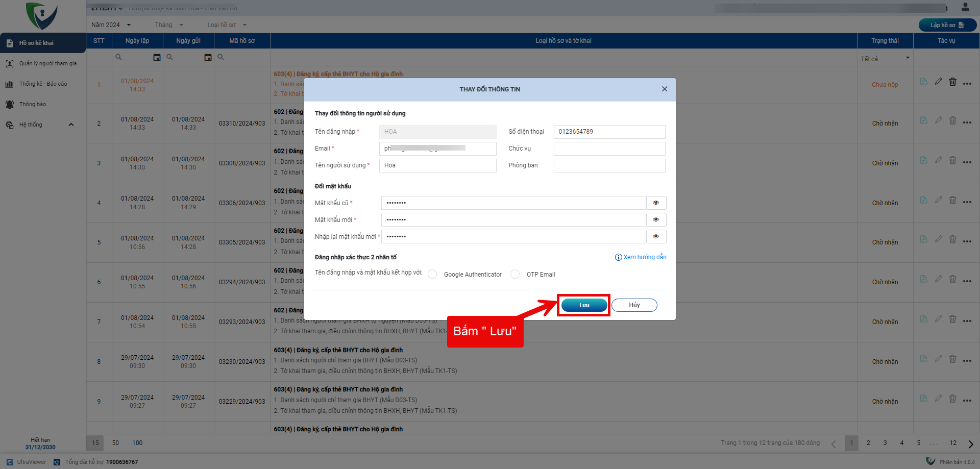Click the Lưu save button
Viewport: 980px width, 469px height.
pyautogui.click(x=584, y=305)
